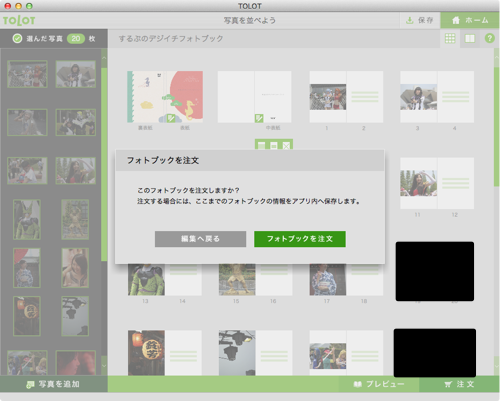Click the X-marked layout icon above the dialog

(x=286, y=145)
